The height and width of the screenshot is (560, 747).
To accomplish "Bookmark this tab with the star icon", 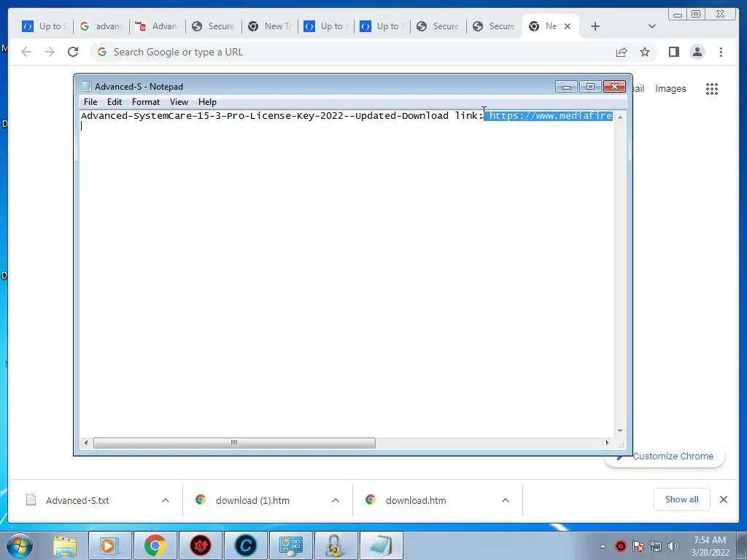I will tap(645, 52).
